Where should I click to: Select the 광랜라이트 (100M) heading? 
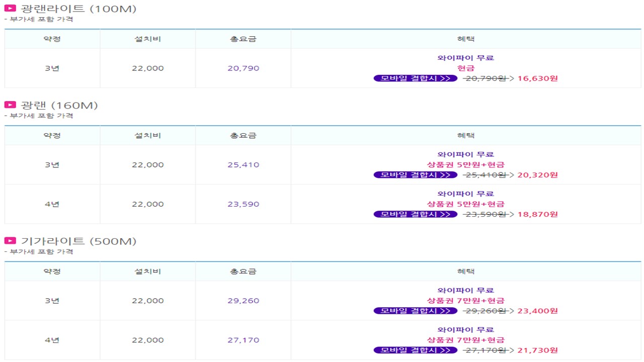point(78,9)
